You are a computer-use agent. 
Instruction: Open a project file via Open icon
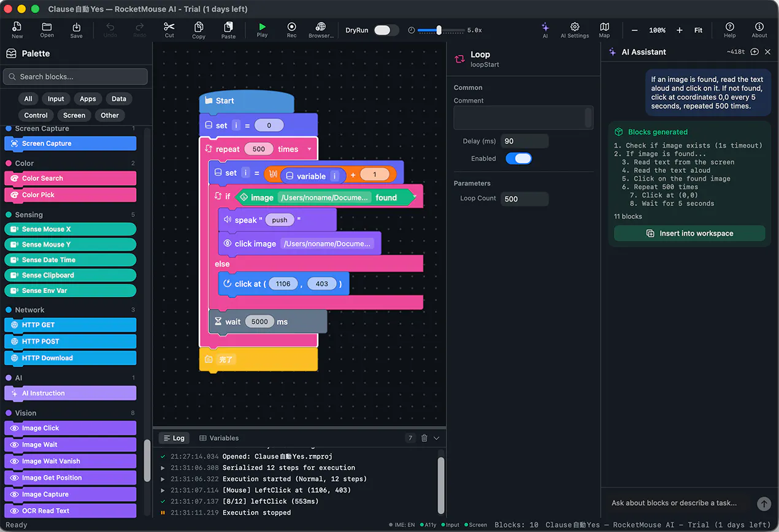[x=47, y=29]
